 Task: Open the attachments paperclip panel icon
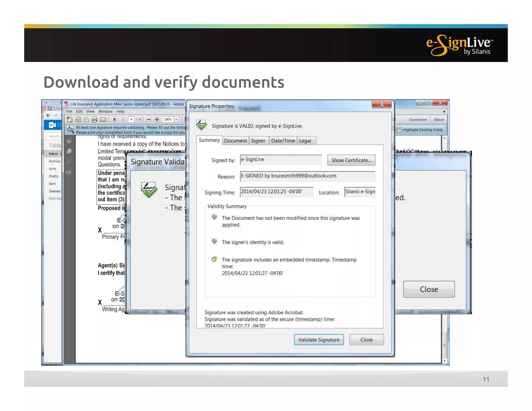[x=69, y=162]
